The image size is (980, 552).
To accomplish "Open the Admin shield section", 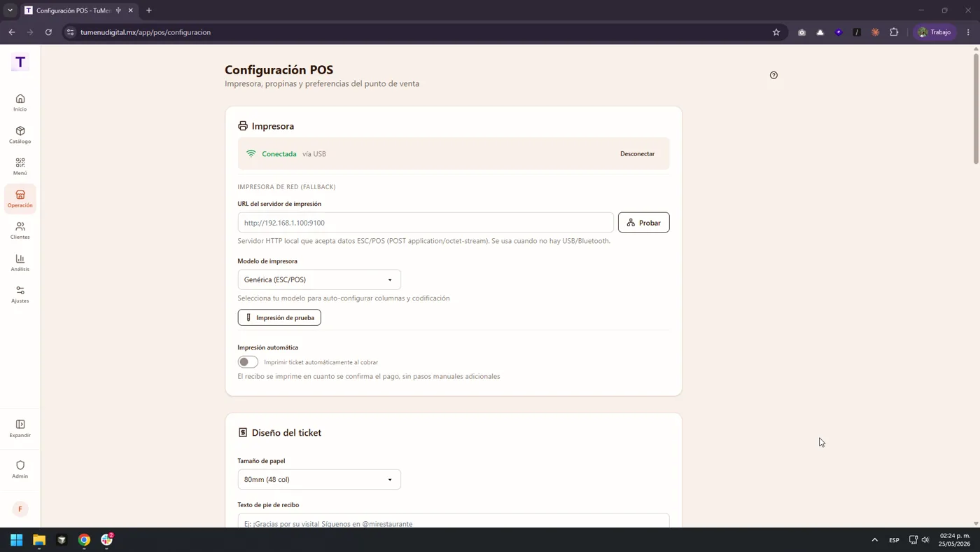I will coord(20,469).
